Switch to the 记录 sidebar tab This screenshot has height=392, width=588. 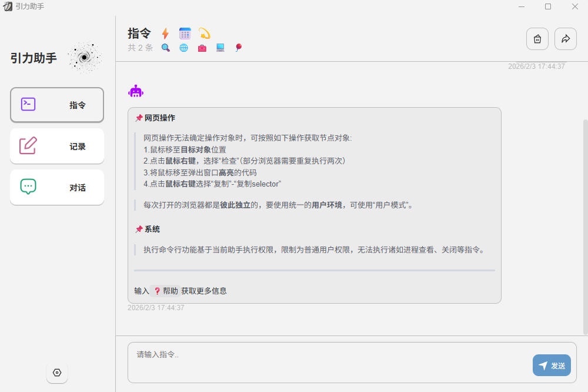(57, 146)
